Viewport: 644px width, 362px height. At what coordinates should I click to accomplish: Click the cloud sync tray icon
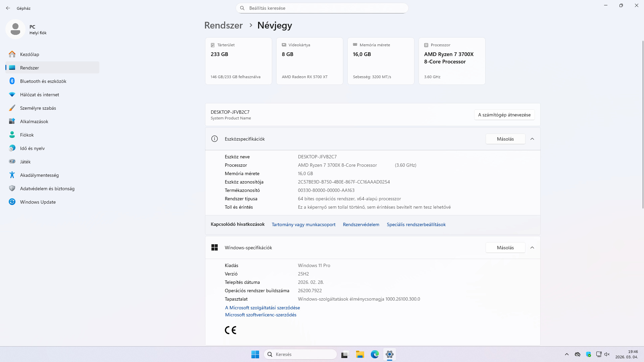click(578, 354)
